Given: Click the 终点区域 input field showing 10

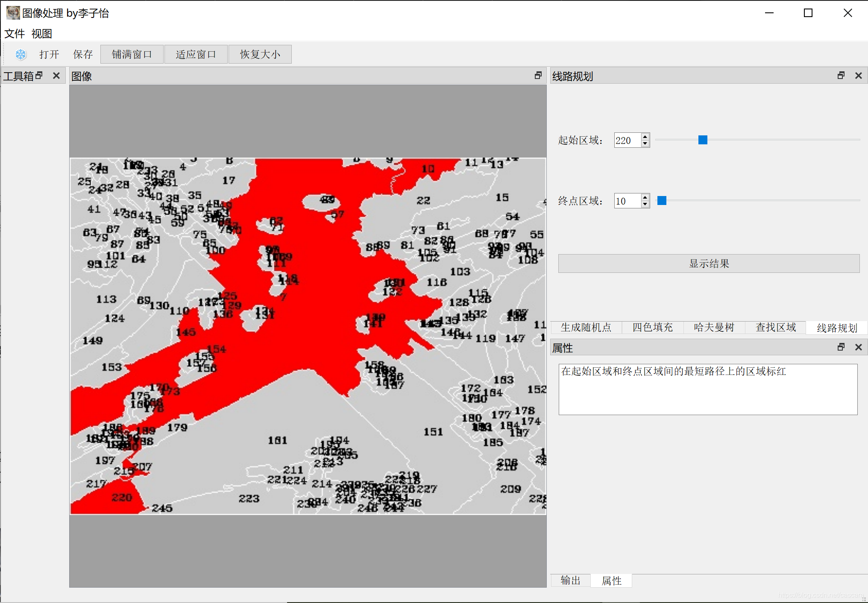Looking at the screenshot, I should click(628, 201).
